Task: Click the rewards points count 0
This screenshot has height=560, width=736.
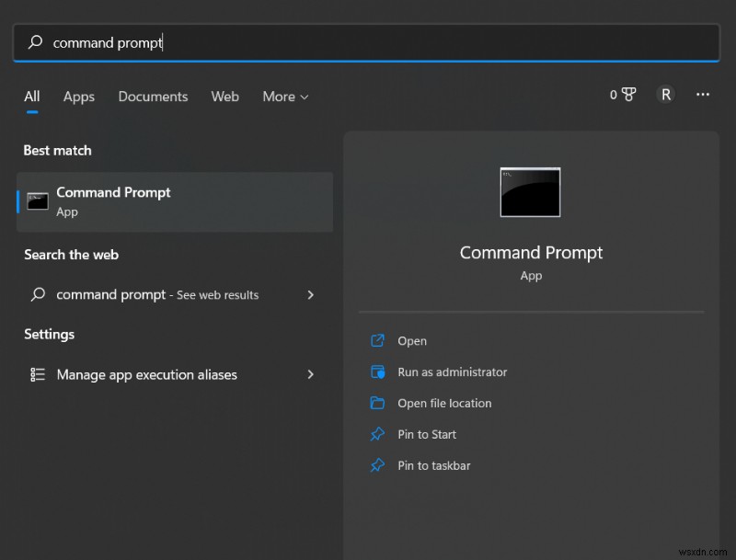Action: (613, 95)
